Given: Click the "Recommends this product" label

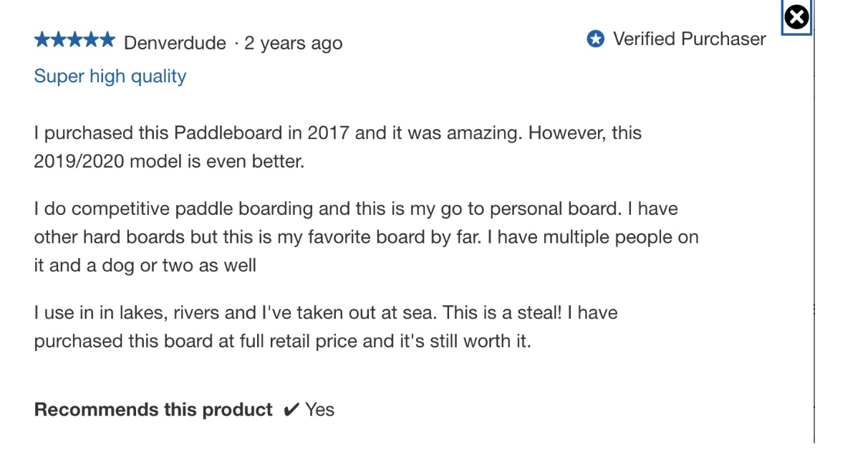Looking at the screenshot, I should point(153,410).
